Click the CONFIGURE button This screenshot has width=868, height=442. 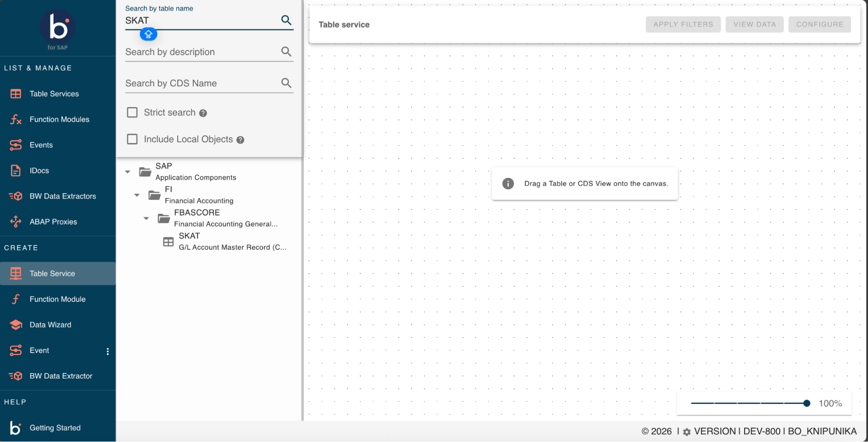pos(819,25)
